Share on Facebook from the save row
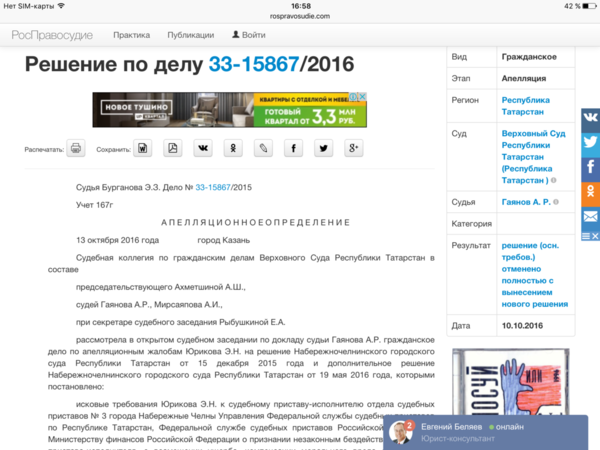 [293, 149]
